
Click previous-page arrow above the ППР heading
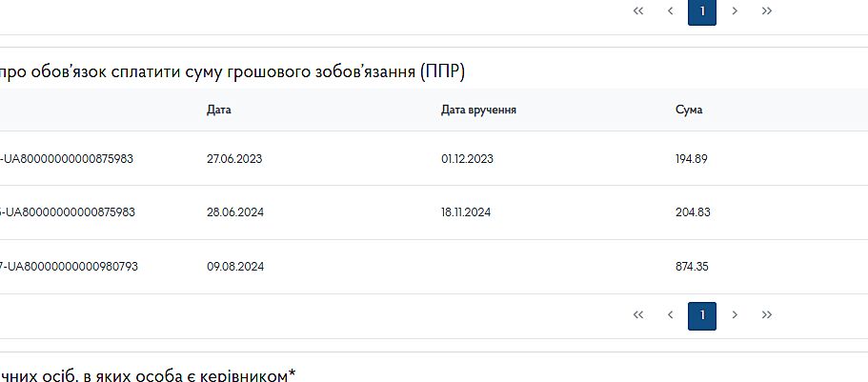pos(671,11)
